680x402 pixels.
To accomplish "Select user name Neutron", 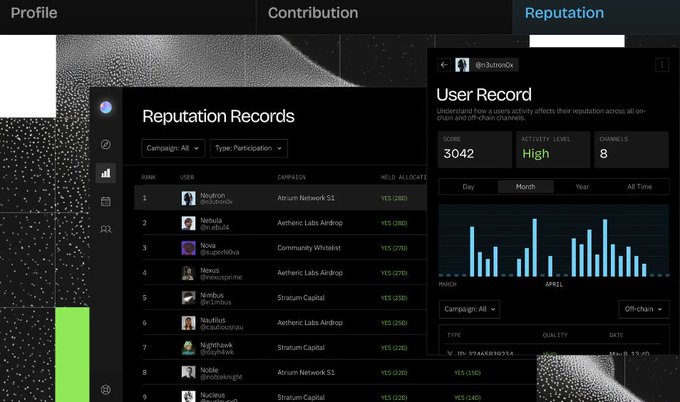I will [212, 196].
